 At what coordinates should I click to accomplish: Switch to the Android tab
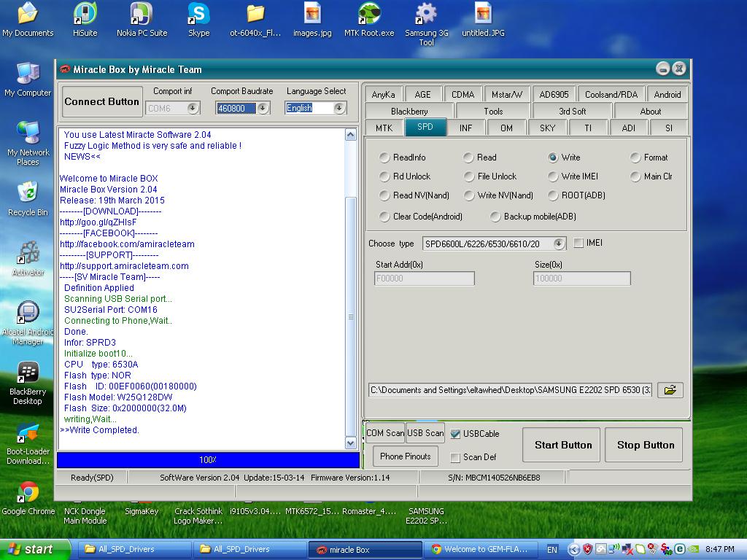667,94
